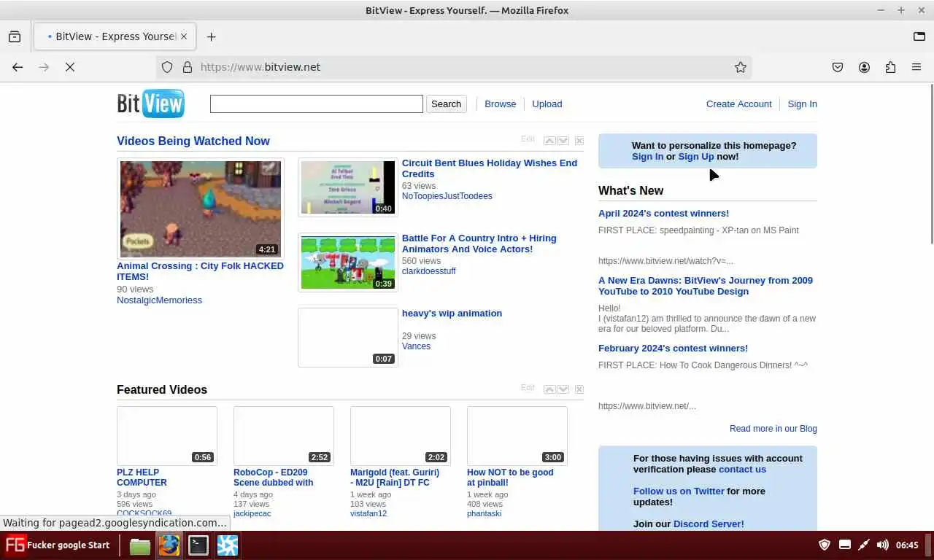Image resolution: width=934 pixels, height=560 pixels.
Task: Open the tracking protection shield icon
Action: (167, 67)
